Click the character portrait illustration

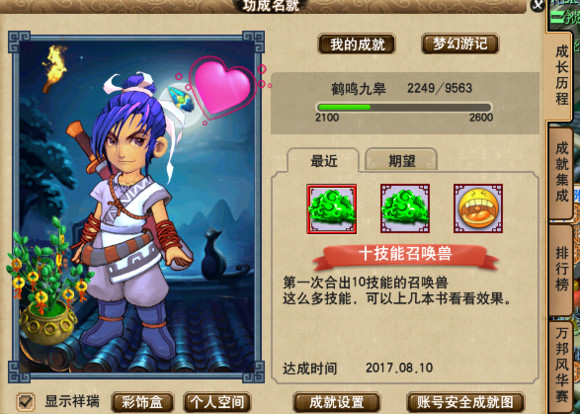[x=137, y=206]
